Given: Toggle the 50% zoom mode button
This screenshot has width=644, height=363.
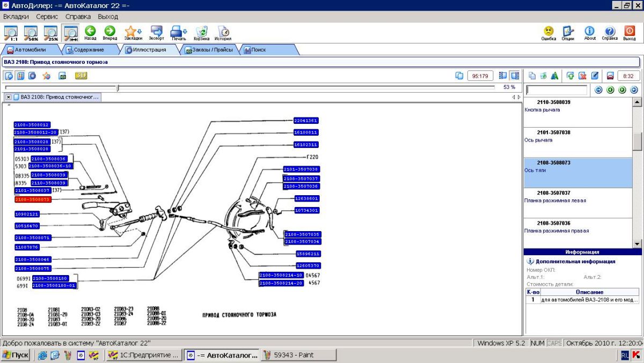Looking at the screenshot, I should pyautogui.click(x=31, y=33).
